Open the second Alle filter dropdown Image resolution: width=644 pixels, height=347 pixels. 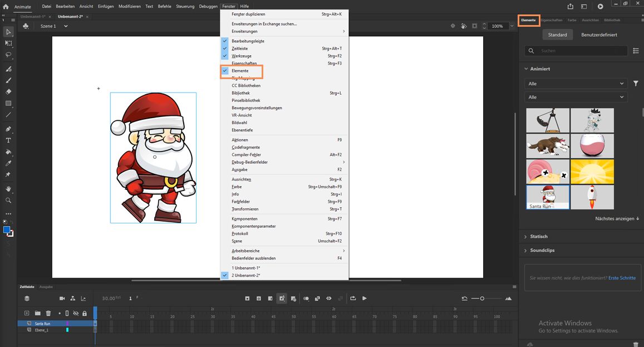(x=576, y=97)
